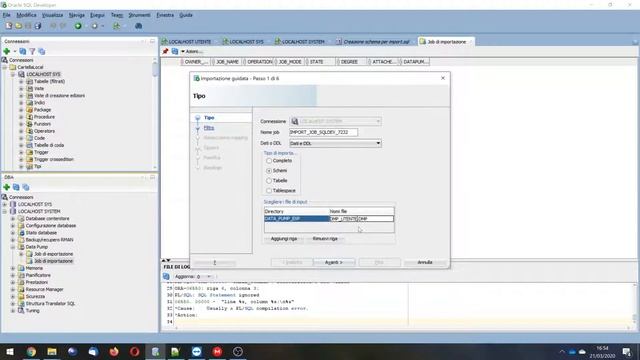Select the Schemi radio button

coord(269,171)
